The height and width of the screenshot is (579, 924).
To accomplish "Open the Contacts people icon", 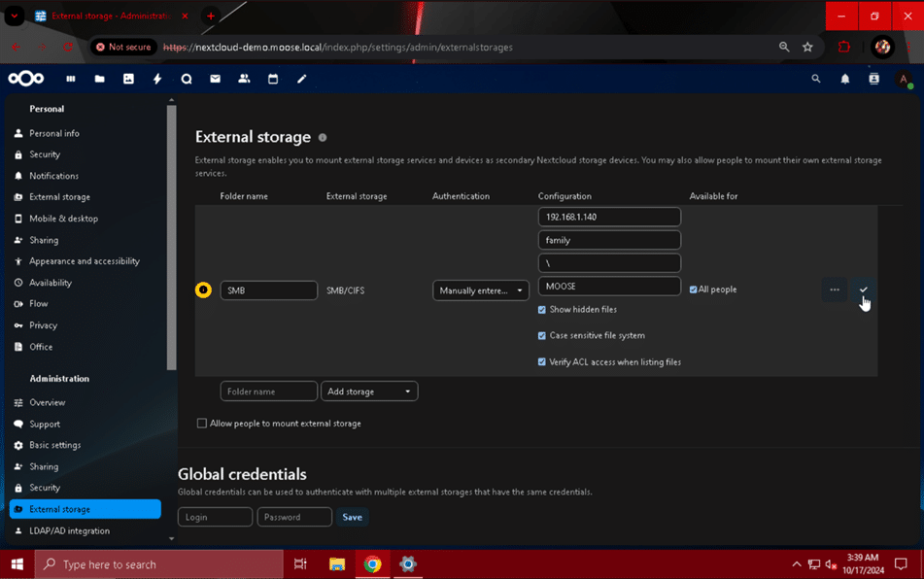I will [x=244, y=79].
